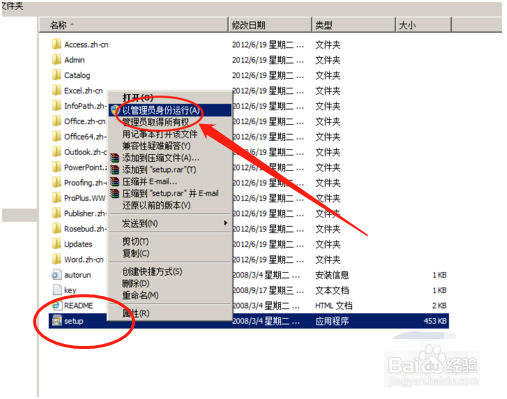Click the Outlook folder icon
Image resolution: width=507 pixels, height=399 pixels.
click(x=57, y=151)
